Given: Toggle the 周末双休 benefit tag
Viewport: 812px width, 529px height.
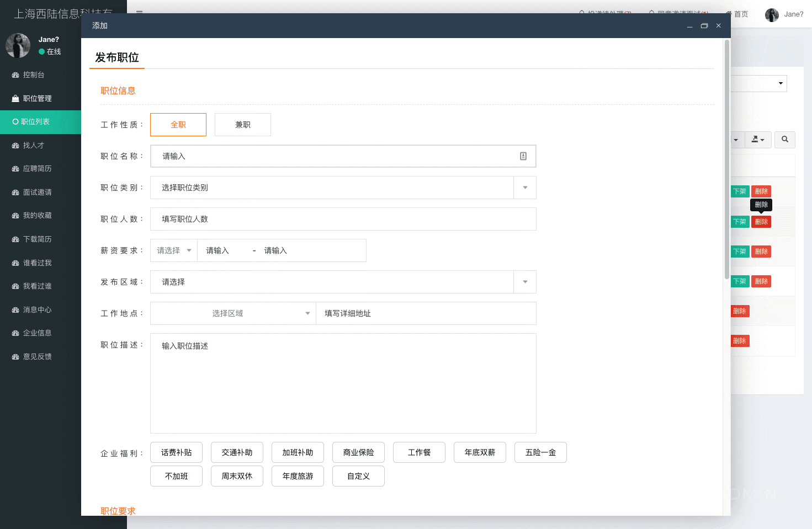Looking at the screenshot, I should coord(237,476).
